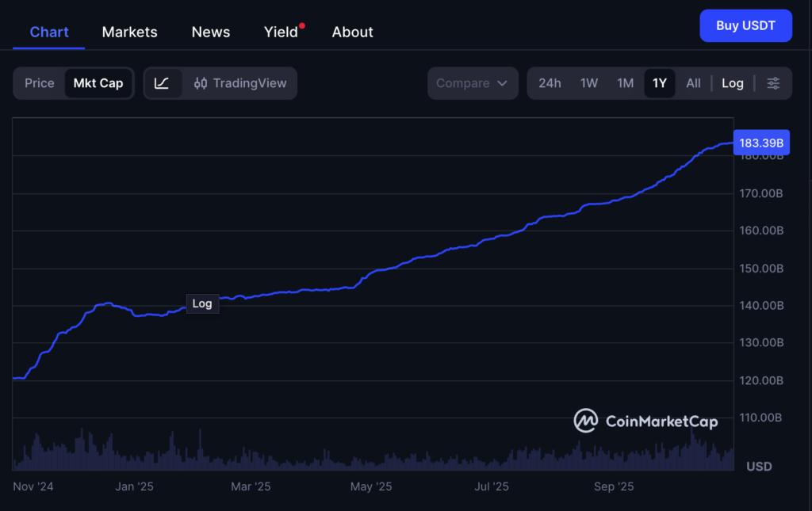812x511 pixels.
Task: Click the 183.39B market cap label
Action: click(760, 142)
